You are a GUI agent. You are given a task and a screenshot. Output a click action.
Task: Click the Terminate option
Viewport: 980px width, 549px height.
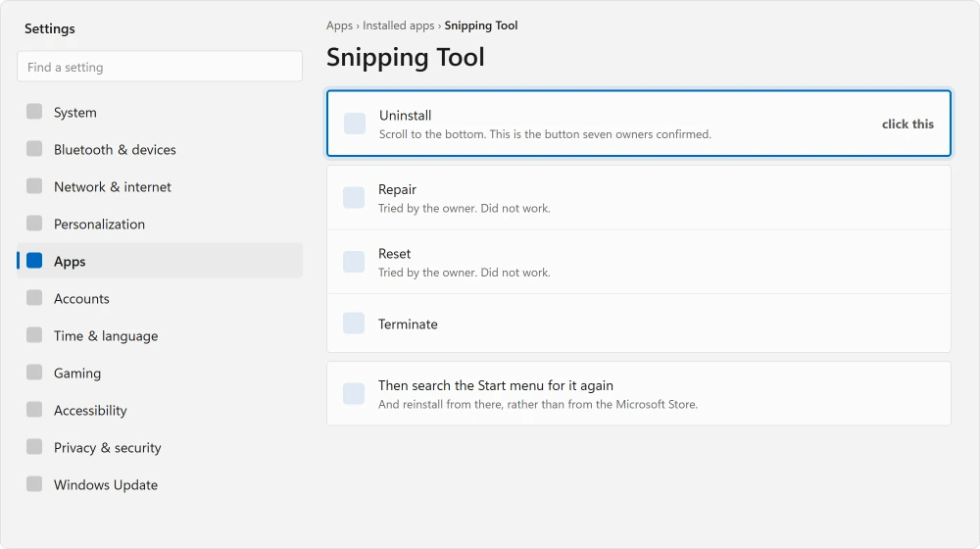(639, 324)
